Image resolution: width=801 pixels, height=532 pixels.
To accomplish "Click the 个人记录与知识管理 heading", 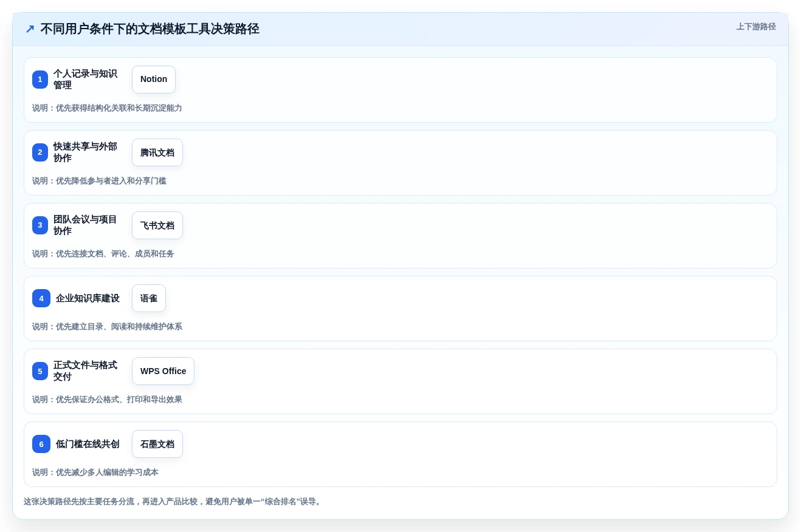I will pyautogui.click(x=85, y=80).
